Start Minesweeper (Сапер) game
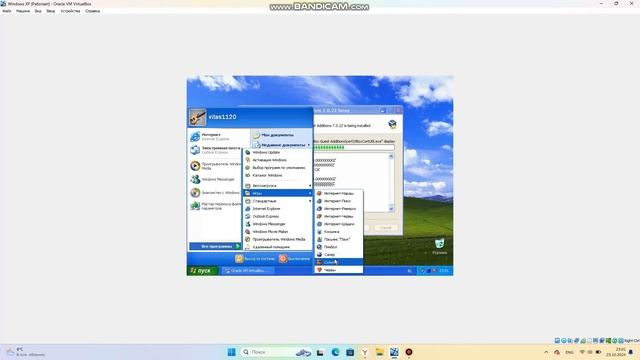The width and height of the screenshot is (640, 360). tap(338, 255)
